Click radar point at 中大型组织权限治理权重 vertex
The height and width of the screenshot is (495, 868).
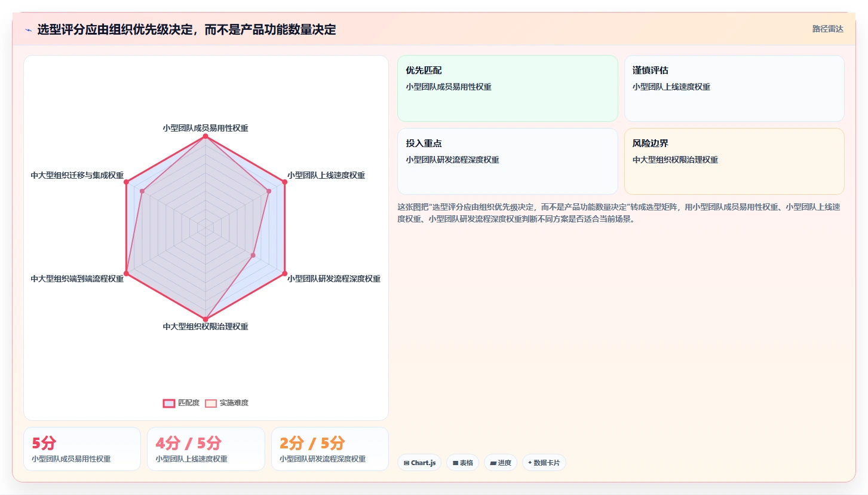(206, 319)
